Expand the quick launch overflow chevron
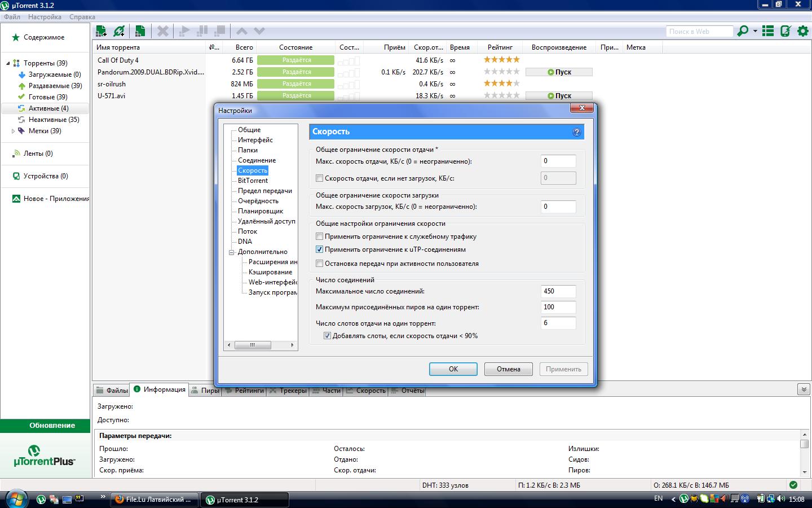 [x=103, y=497]
